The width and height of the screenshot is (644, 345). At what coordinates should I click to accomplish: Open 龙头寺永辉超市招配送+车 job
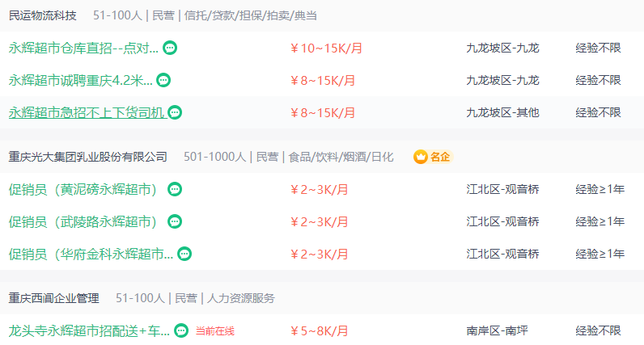tap(89, 331)
